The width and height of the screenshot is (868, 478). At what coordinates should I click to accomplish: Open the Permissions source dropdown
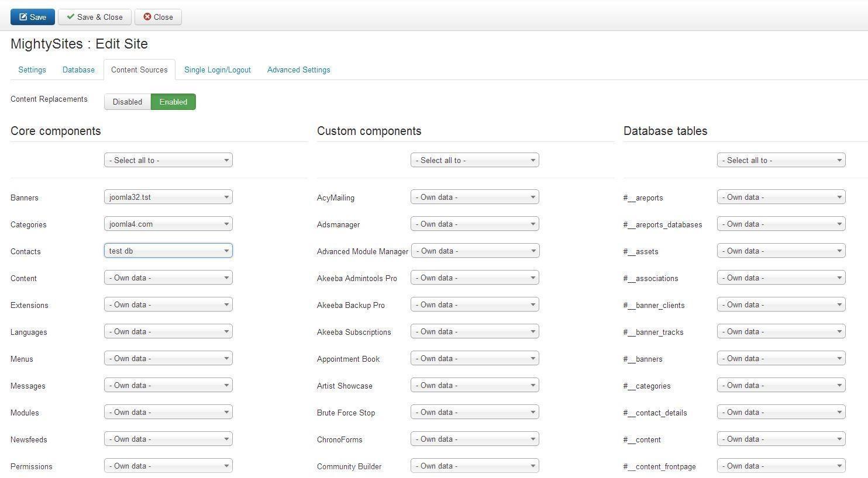[x=168, y=466]
